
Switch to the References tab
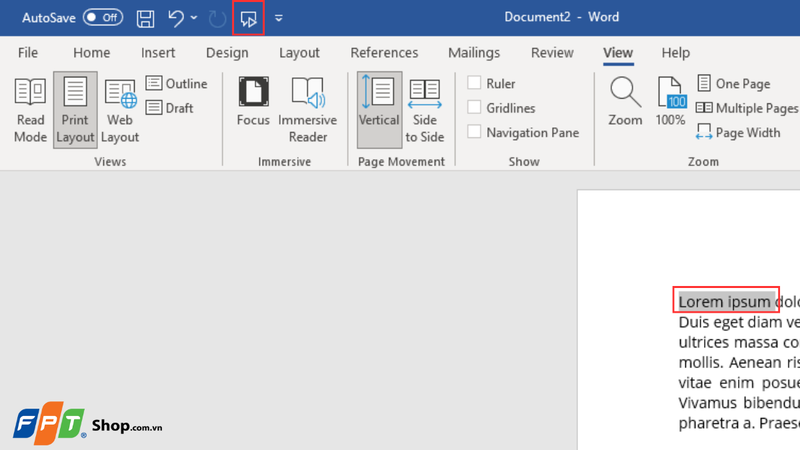384,53
